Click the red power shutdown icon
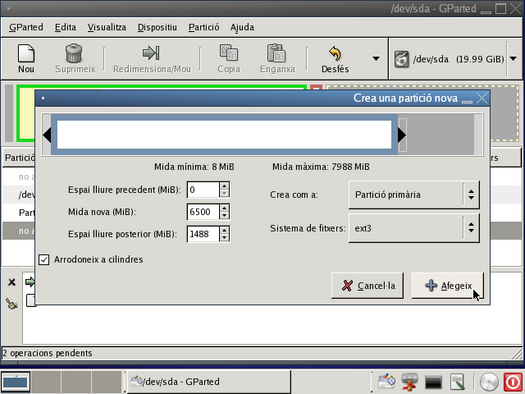Viewport: 525px width, 394px height. [513, 382]
